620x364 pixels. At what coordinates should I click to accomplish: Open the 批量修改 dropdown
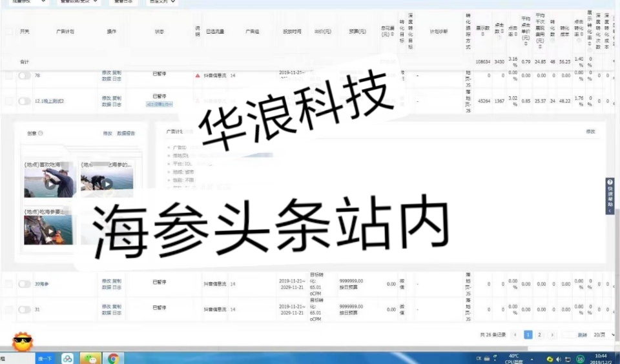click(28, 1)
